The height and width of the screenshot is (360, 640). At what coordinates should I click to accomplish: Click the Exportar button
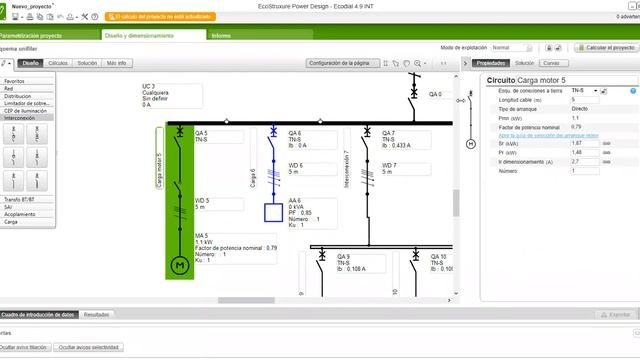tap(615, 315)
